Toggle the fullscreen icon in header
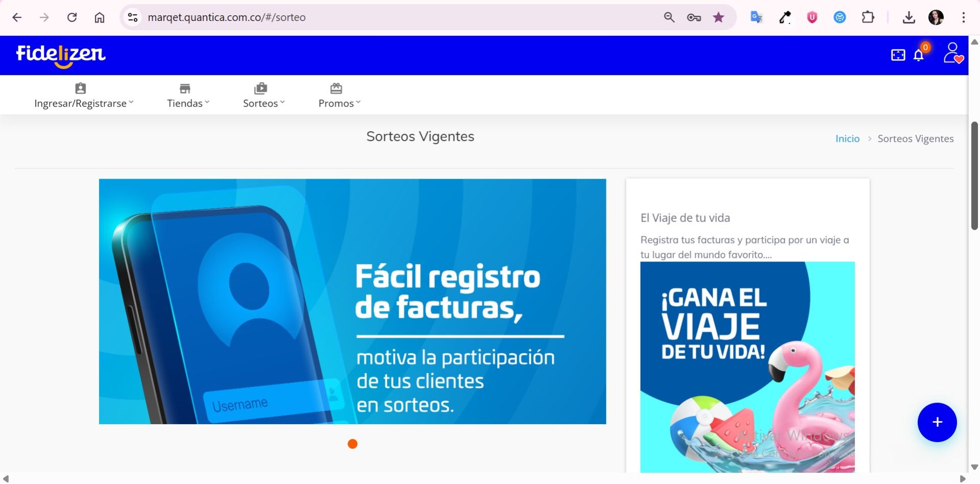The width and height of the screenshot is (980, 484). [898, 55]
